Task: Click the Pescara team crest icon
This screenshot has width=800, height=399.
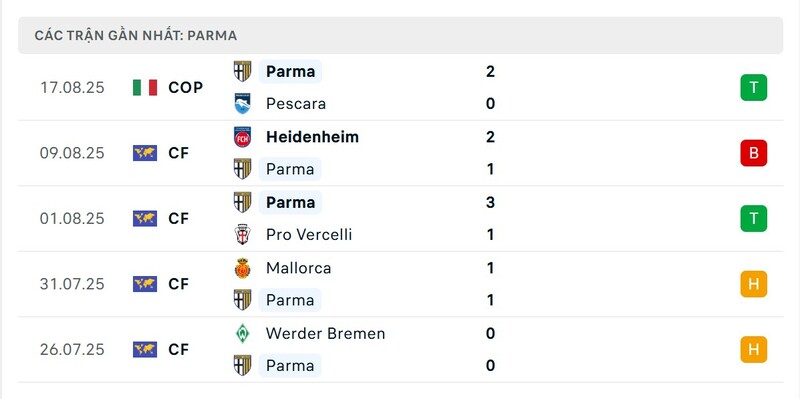Action: [242, 104]
